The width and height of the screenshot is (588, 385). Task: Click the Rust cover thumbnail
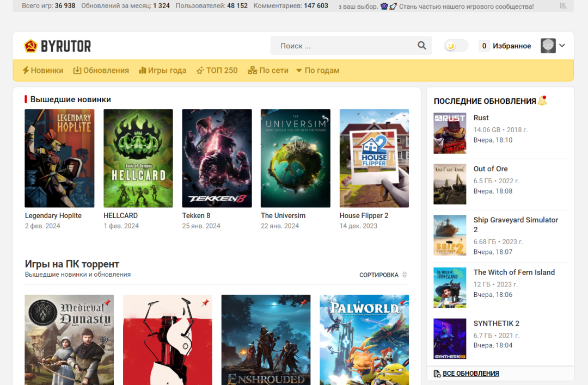[x=450, y=133]
